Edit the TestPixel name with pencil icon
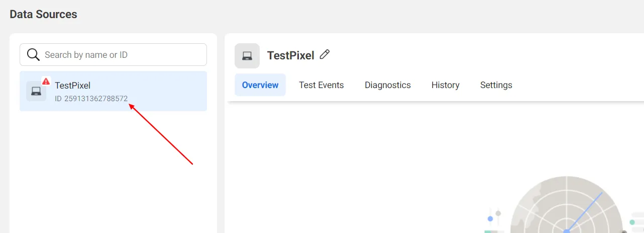This screenshot has width=644, height=233. 325,55
